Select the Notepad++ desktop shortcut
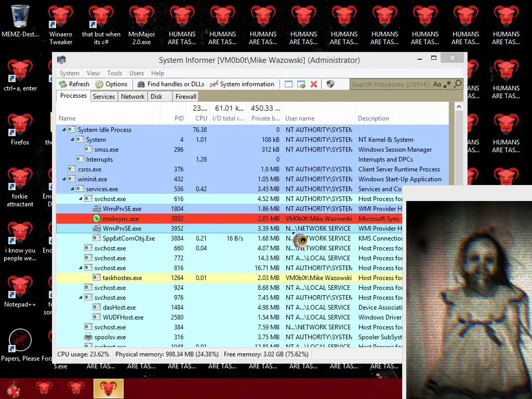532x399 pixels. (x=20, y=291)
